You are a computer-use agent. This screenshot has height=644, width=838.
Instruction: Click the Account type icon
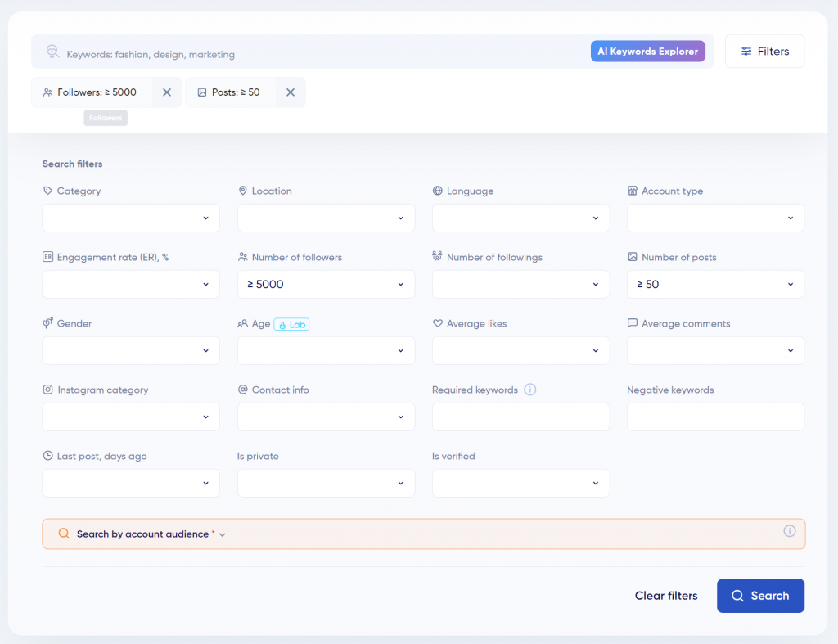point(632,191)
